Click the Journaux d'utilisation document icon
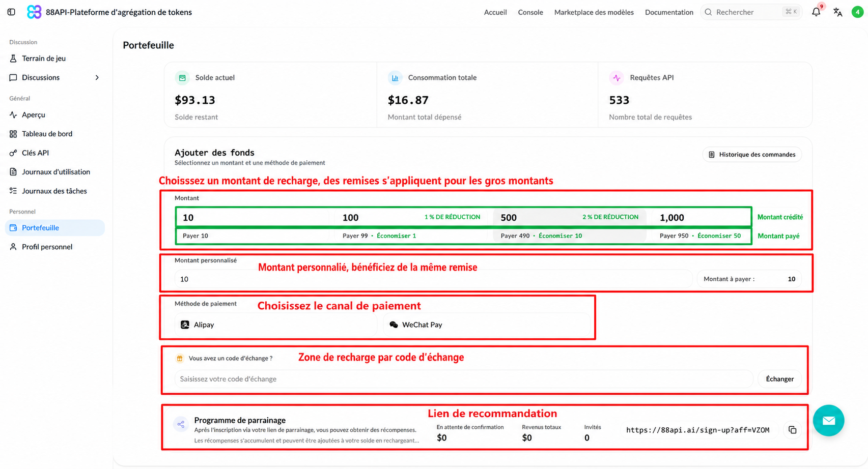 coord(13,172)
